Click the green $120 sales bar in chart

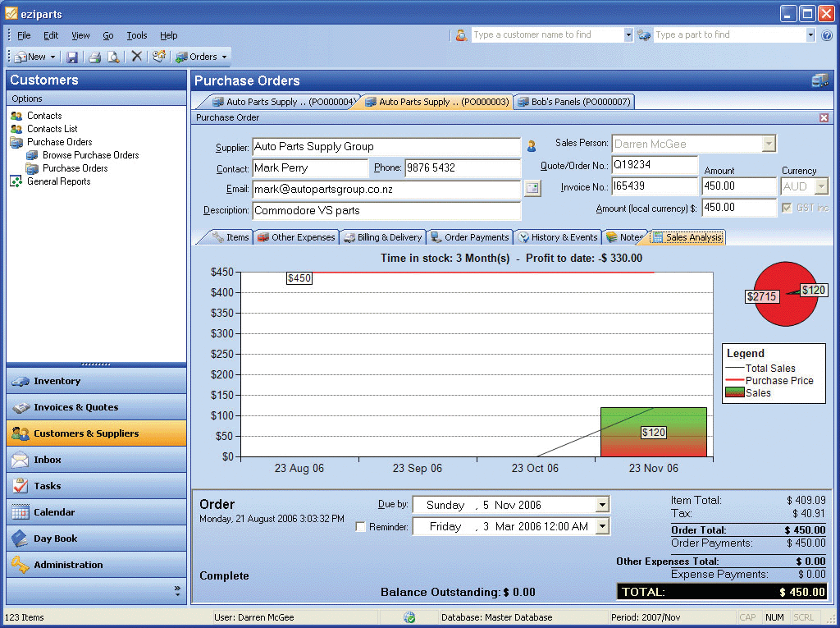coord(654,433)
